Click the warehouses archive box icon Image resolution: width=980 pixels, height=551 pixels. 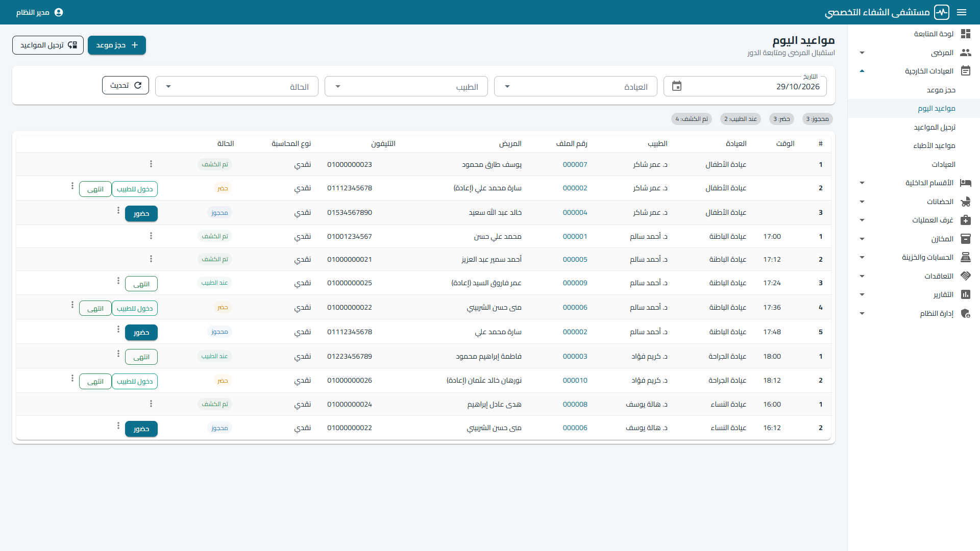966,239
